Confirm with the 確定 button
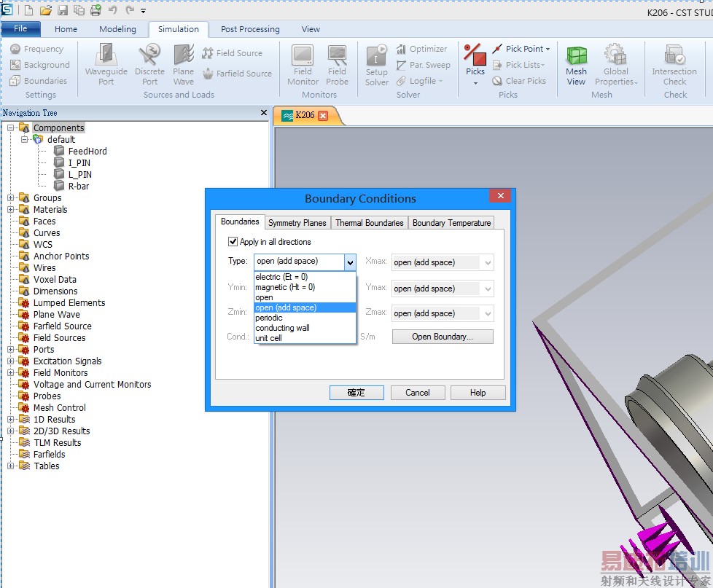This screenshot has height=588, width=713. pyautogui.click(x=356, y=393)
